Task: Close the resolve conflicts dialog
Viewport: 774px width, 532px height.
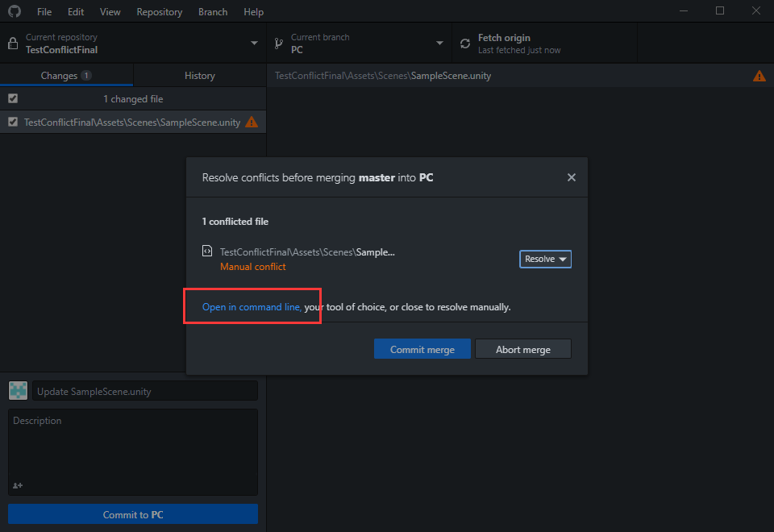Action: [x=571, y=177]
